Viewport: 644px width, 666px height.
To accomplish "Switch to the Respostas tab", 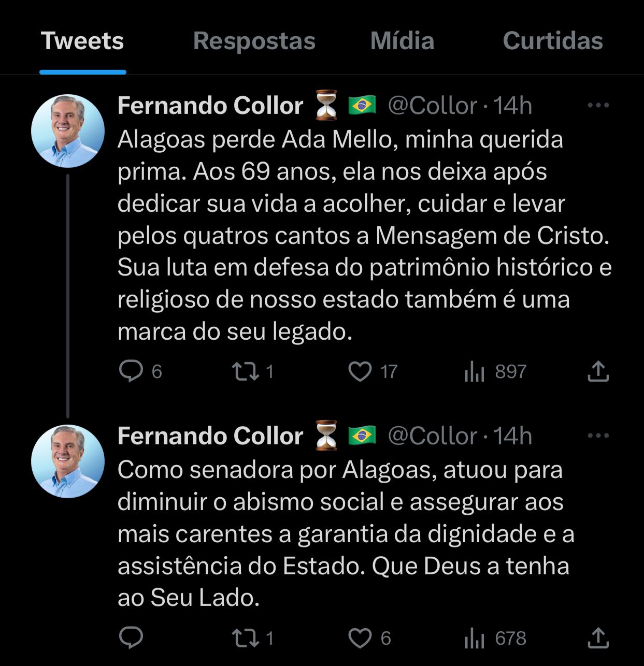I will click(x=254, y=40).
